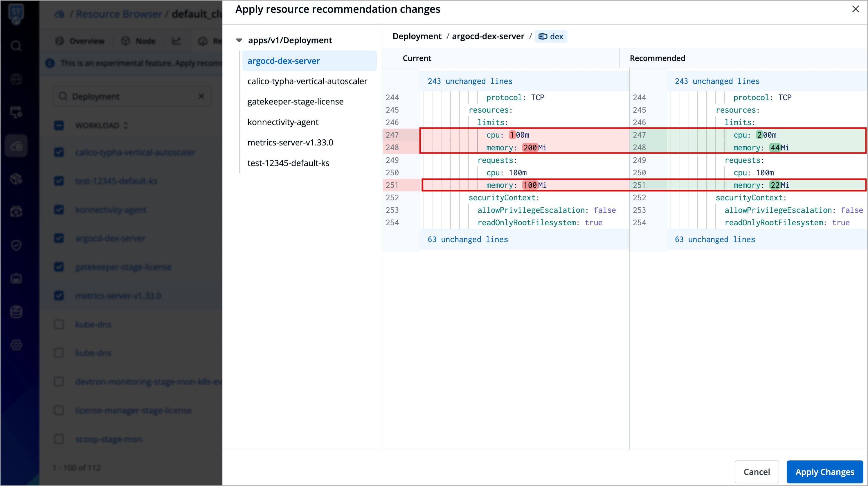Click the globe icon in sidebar
Image resolution: width=868 pixels, height=486 pixels.
[x=16, y=79]
